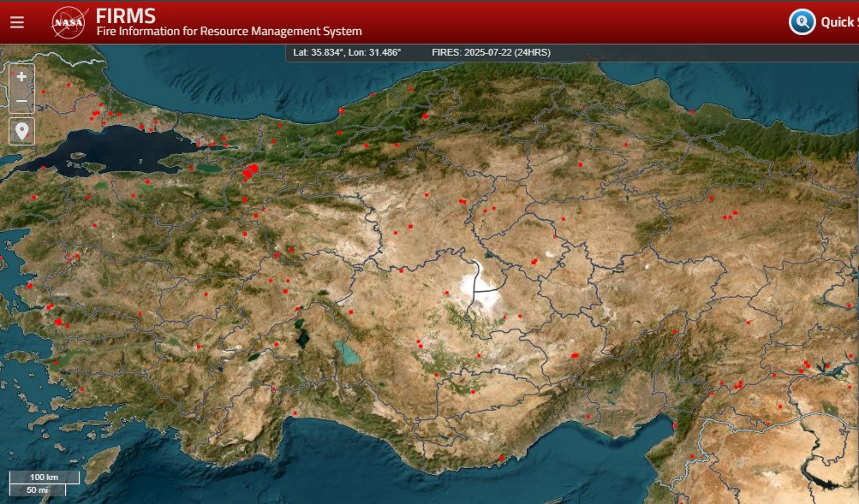Click the 100 km scale bar
Image resolution: width=859 pixels, height=504 pixels.
[x=44, y=477]
